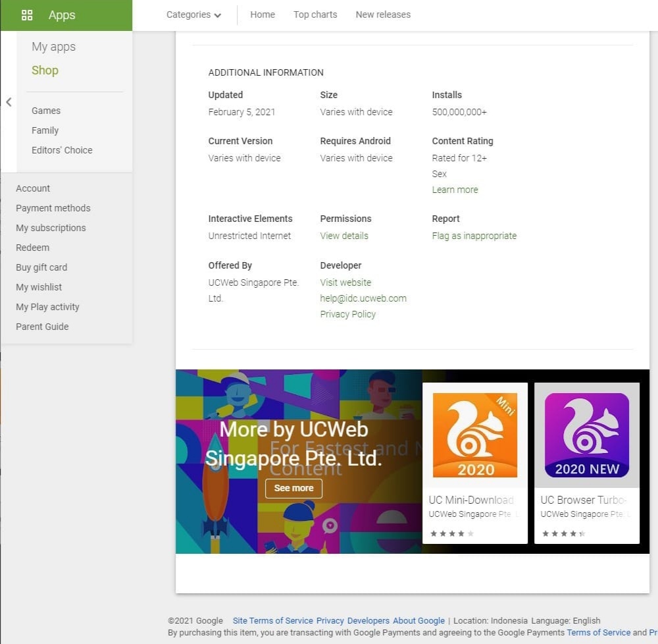Click Flag as inappropriate
Viewport: 658px width, 644px height.
[474, 236]
